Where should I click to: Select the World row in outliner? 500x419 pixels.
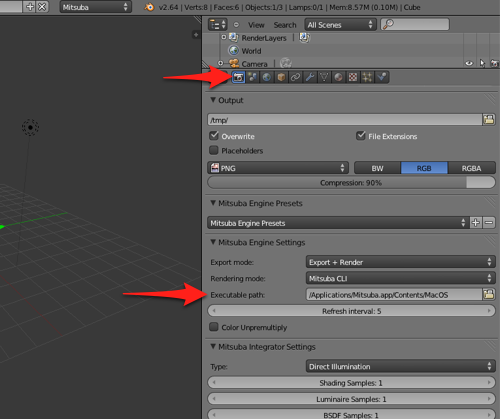[x=351, y=51]
